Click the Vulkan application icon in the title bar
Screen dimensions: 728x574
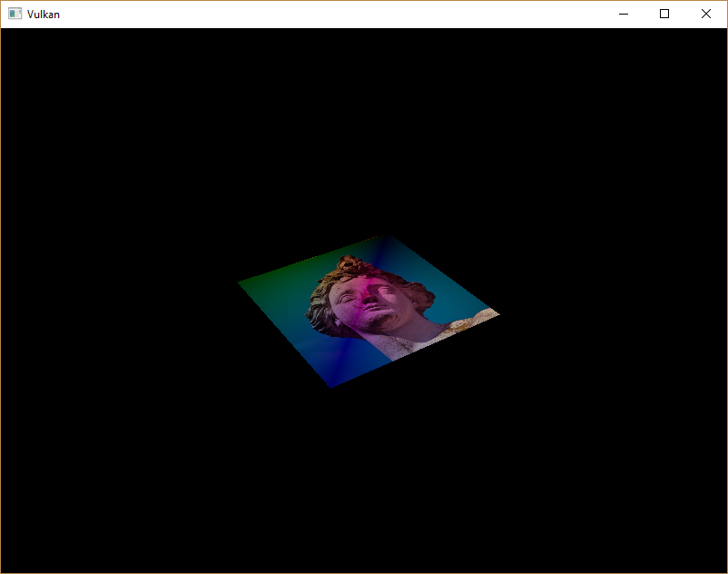(x=14, y=14)
